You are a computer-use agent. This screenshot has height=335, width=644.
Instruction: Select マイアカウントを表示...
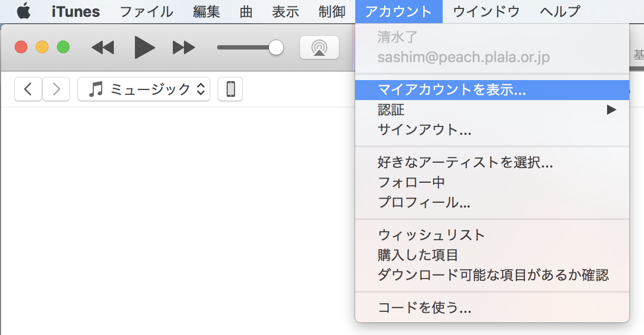pyautogui.click(x=492, y=90)
